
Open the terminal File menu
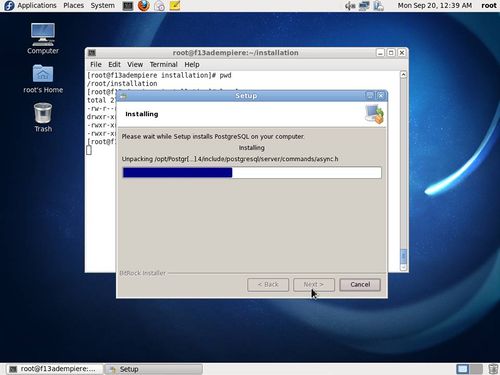(96, 64)
